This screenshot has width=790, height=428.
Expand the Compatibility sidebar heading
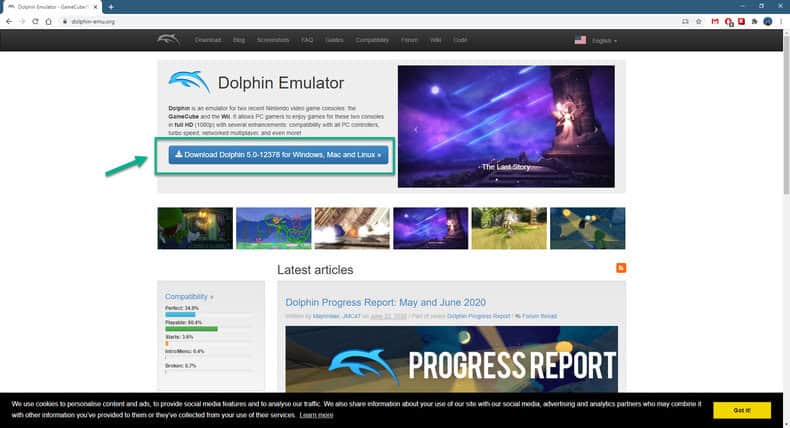189,296
